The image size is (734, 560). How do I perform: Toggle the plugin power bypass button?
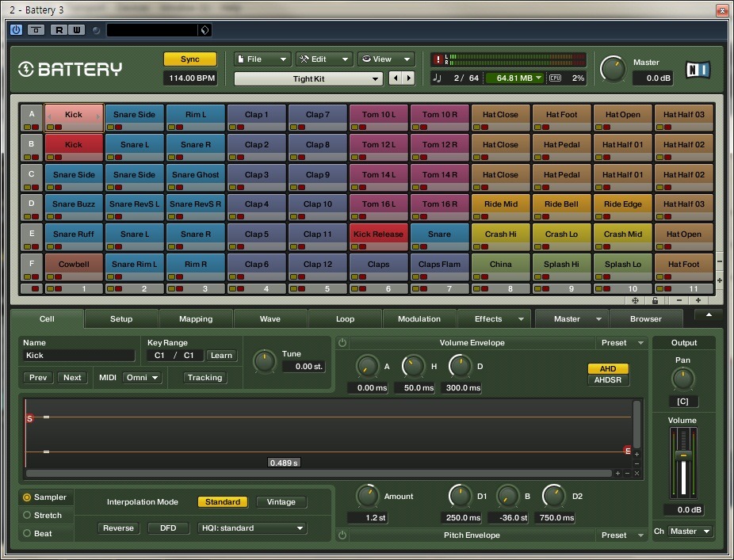(16, 30)
